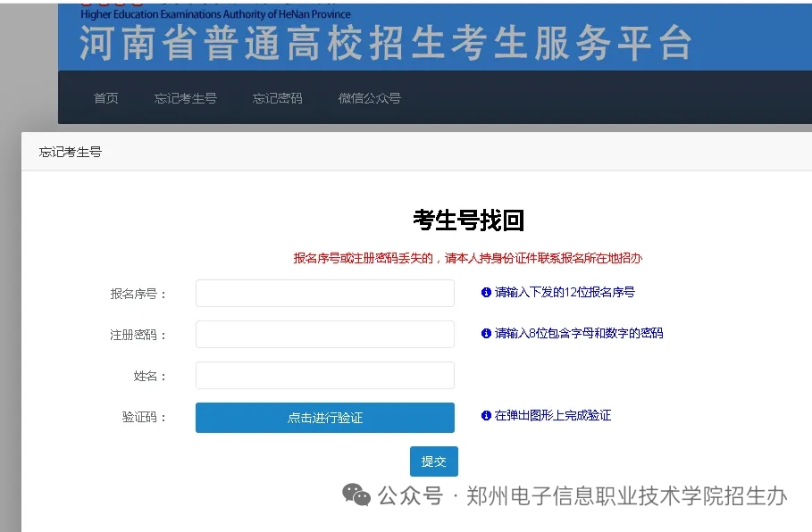Image resolution: width=812 pixels, height=532 pixels.
Task: Click the Higher Education Examinations Authority subtitle
Action: [215, 14]
